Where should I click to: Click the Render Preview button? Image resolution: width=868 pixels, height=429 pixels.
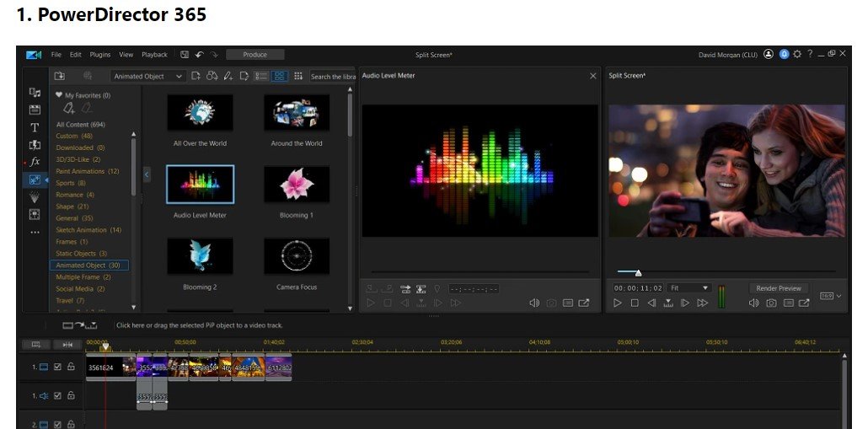point(779,288)
